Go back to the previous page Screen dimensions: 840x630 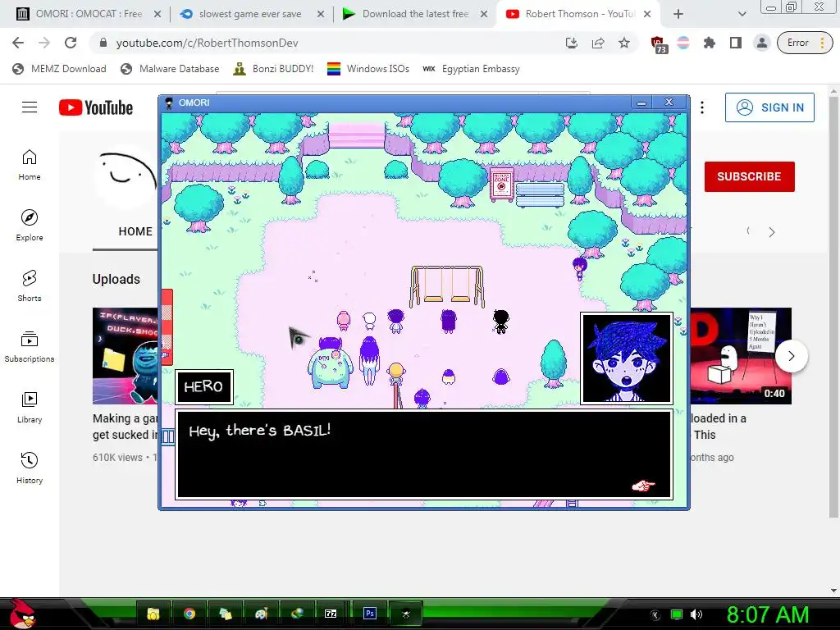pos(18,43)
